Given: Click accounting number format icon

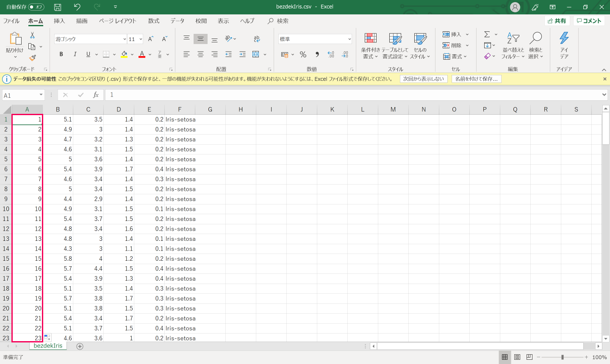Looking at the screenshot, I should (285, 54).
